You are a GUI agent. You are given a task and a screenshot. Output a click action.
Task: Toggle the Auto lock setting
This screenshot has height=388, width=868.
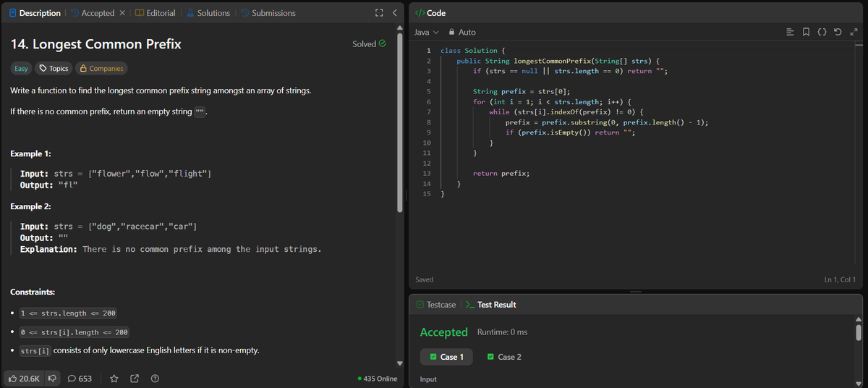[462, 33]
